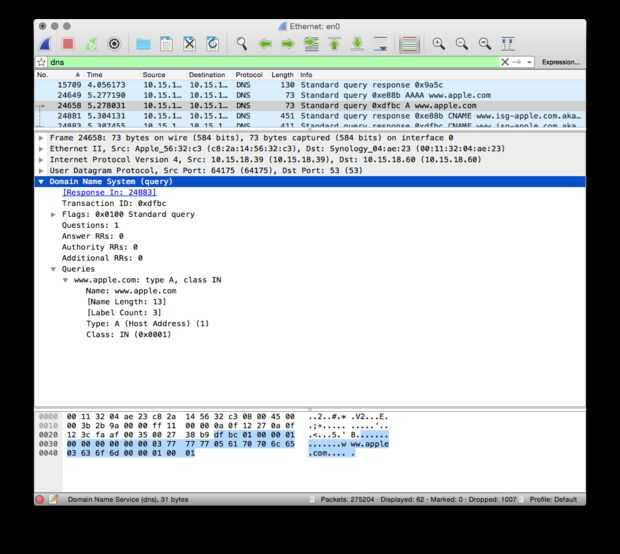Screen dimensions: 620x554
Task: Select the Questions: 1 field
Action: [x=90, y=225]
